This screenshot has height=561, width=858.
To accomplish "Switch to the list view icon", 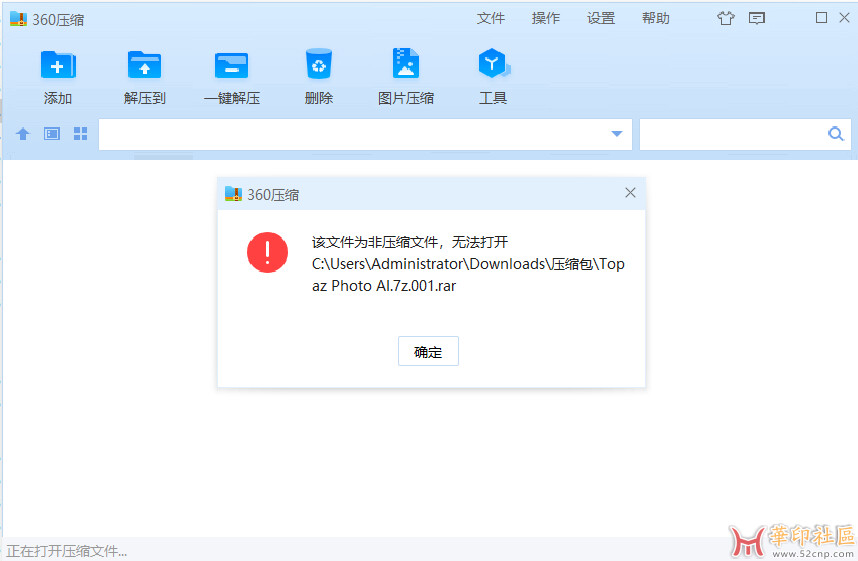I will tap(52, 134).
